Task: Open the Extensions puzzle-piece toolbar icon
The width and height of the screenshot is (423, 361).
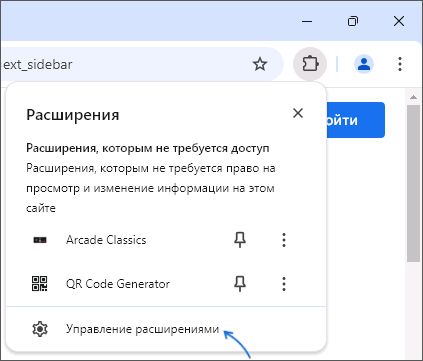Action: click(x=310, y=64)
